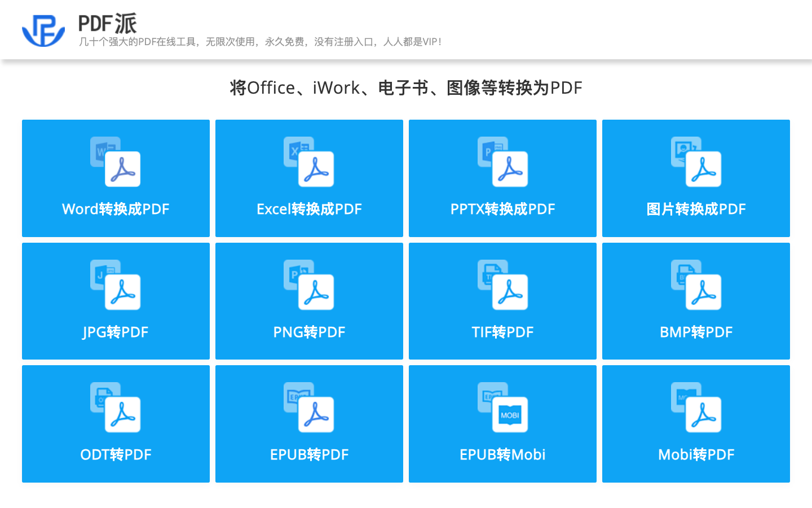812x508 pixels.
Task: Click the PPTX to PDF icon
Action: [502, 162]
